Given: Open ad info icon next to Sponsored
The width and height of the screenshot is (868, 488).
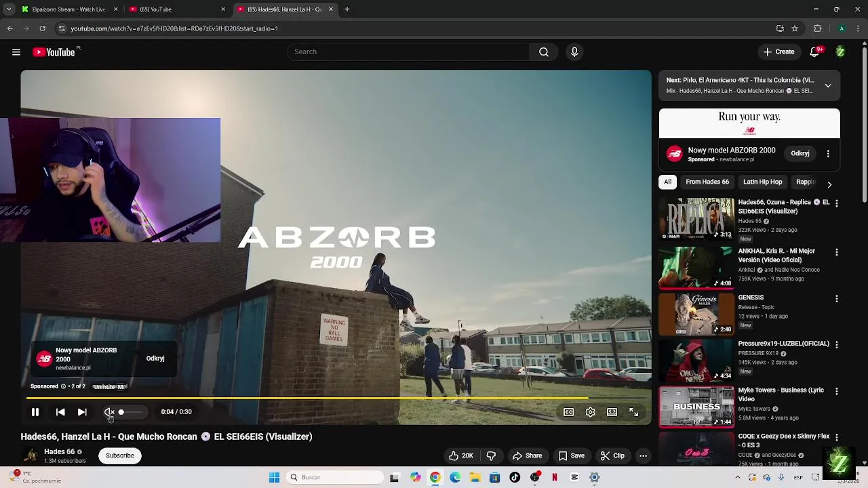Looking at the screenshot, I should [63, 386].
